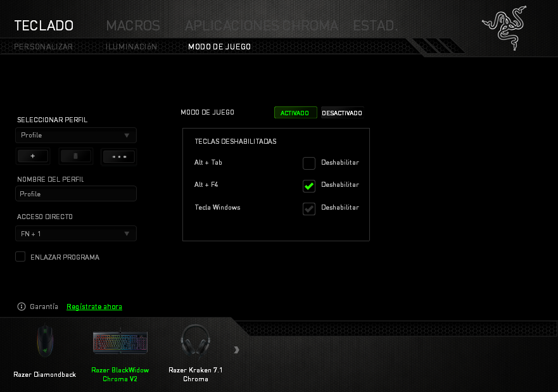Click the Garantía label

(44, 307)
